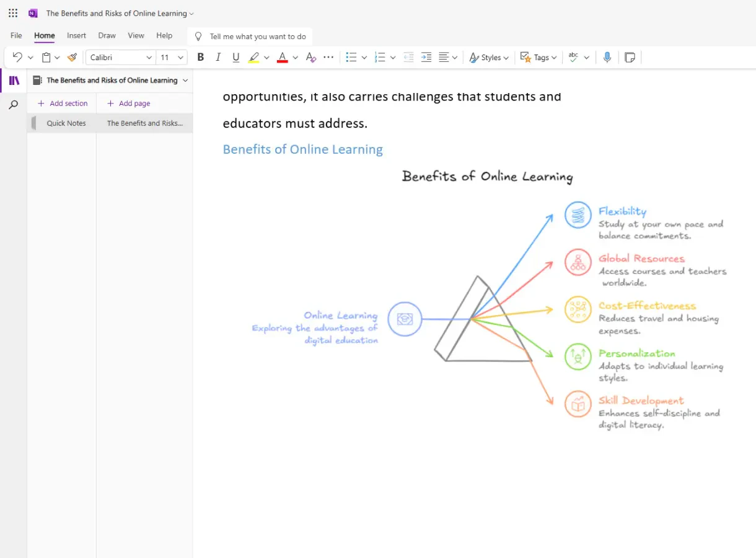Toggle numbered list formatting
Image resolution: width=756 pixels, height=558 pixels.
point(380,57)
